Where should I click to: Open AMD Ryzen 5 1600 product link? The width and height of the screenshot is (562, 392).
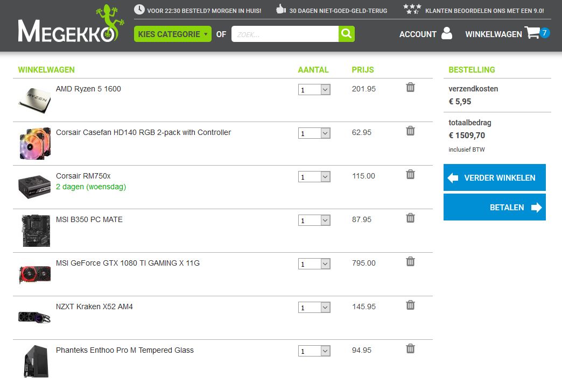pyautogui.click(x=88, y=89)
